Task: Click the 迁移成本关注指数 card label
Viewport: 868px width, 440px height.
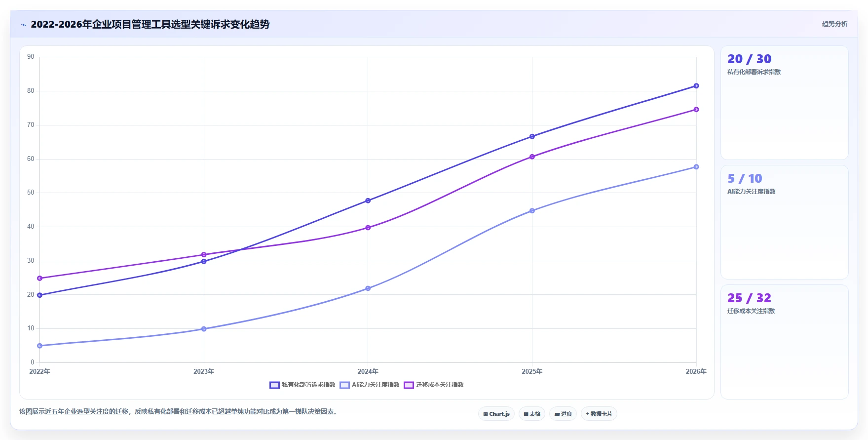Action: click(751, 311)
